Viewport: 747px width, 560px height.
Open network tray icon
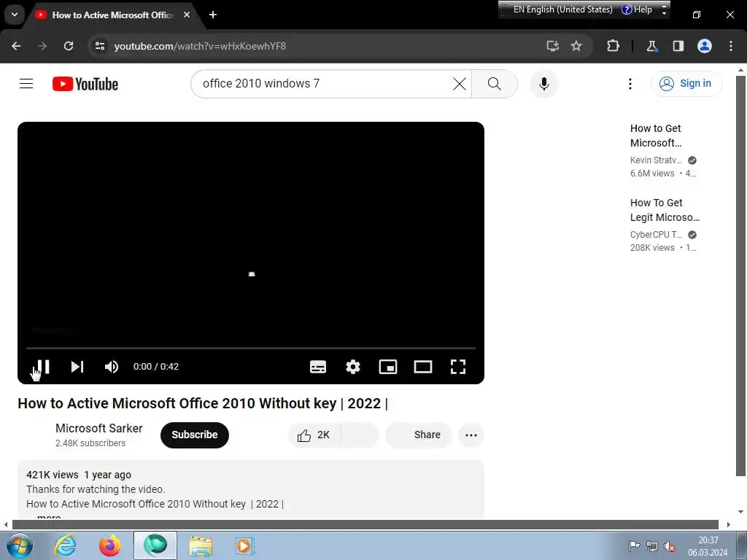[x=651, y=546]
